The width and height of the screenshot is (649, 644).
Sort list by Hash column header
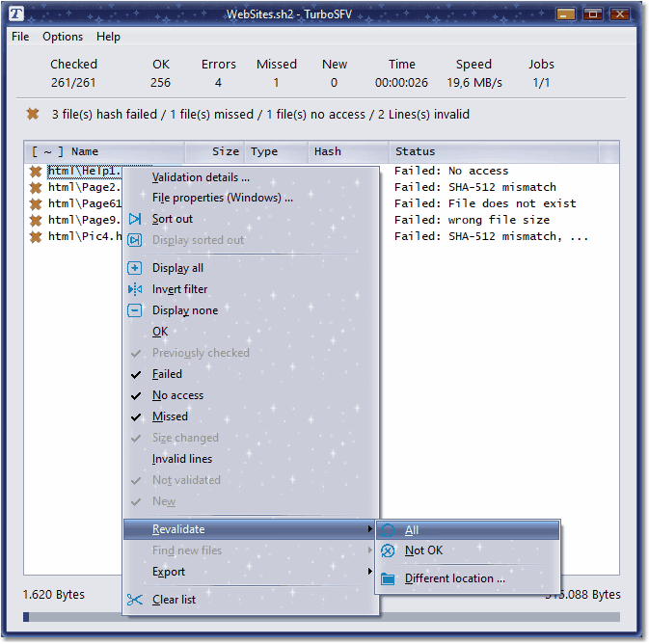[348, 151]
